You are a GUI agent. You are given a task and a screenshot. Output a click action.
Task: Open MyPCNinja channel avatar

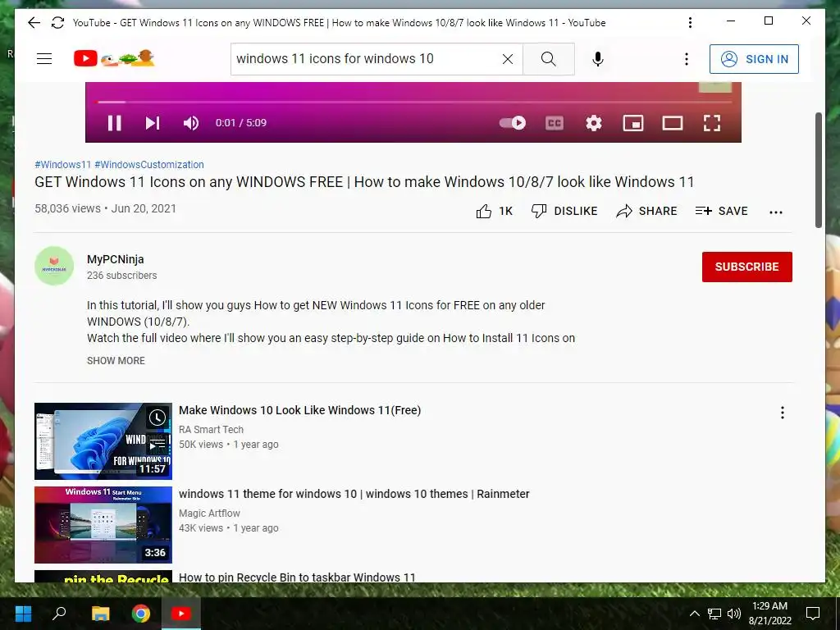[x=54, y=266]
